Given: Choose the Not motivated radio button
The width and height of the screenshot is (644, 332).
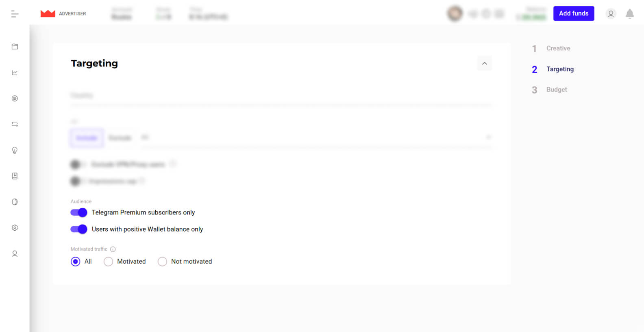Looking at the screenshot, I should coord(162,262).
